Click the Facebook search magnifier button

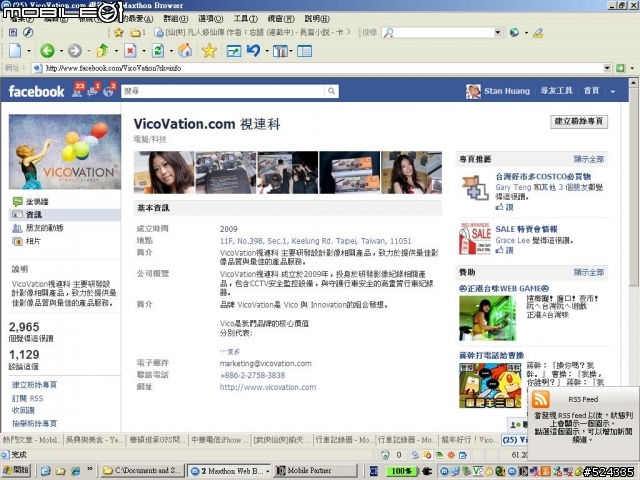tap(331, 91)
